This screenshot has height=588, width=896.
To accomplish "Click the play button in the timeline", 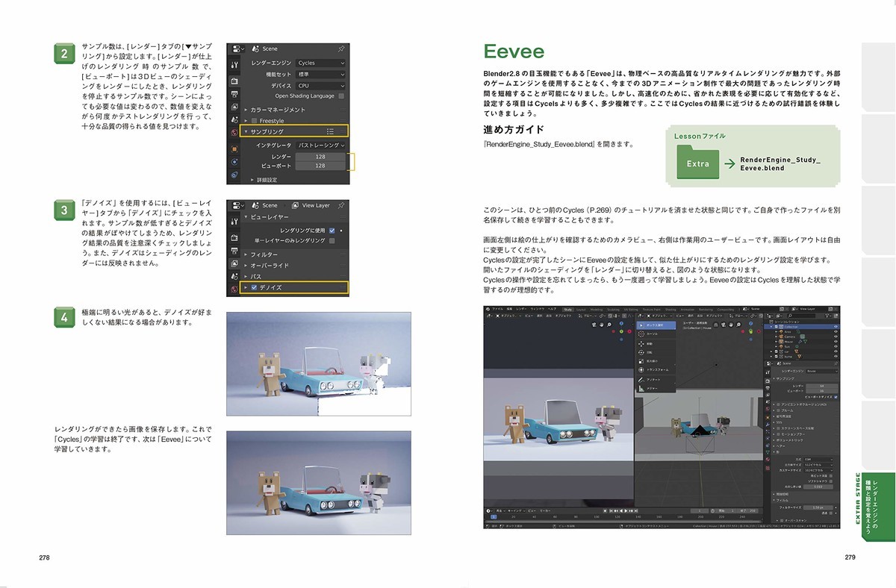I will [626, 511].
